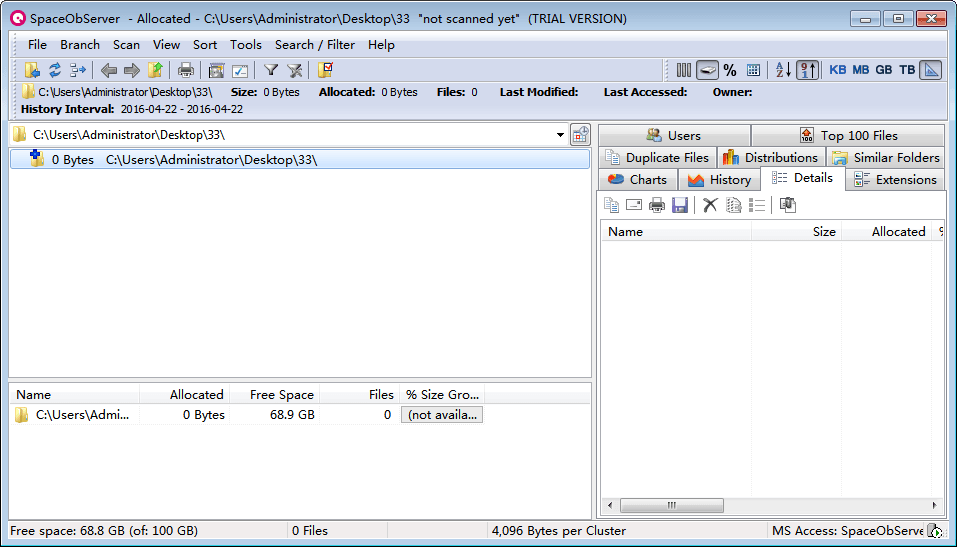Switch to the Similar Folders tab
The image size is (957, 547).
885,158
